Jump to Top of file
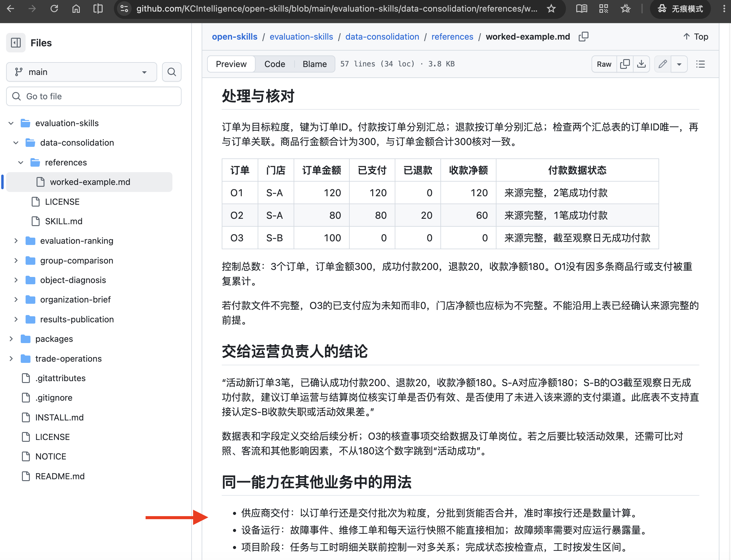The image size is (731, 560). click(x=696, y=37)
